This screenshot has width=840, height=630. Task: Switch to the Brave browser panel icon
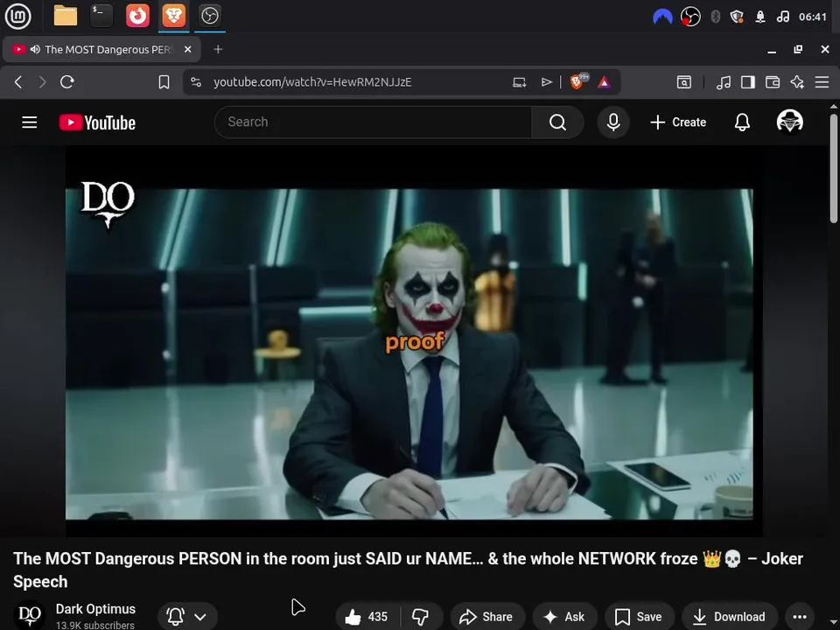point(173,16)
